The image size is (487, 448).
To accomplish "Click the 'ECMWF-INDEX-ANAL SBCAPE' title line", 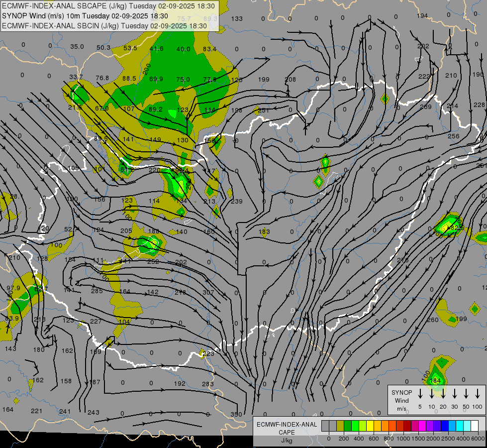I will (x=108, y=6).
